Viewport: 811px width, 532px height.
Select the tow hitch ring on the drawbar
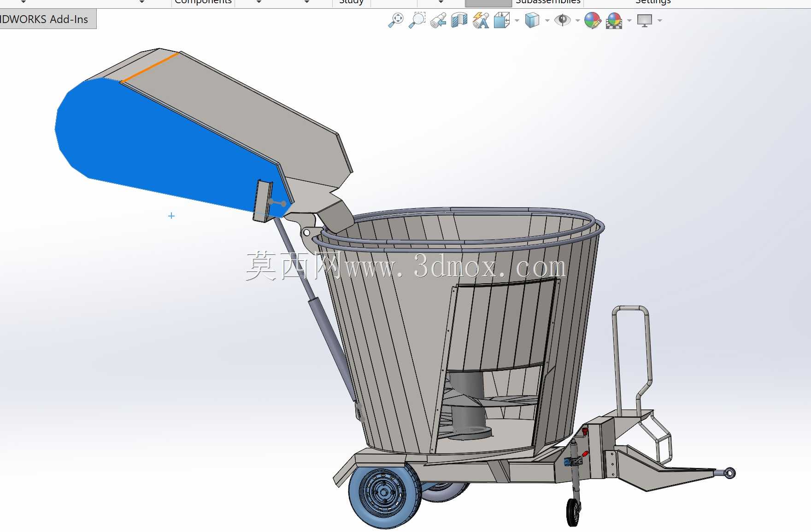[x=729, y=473]
